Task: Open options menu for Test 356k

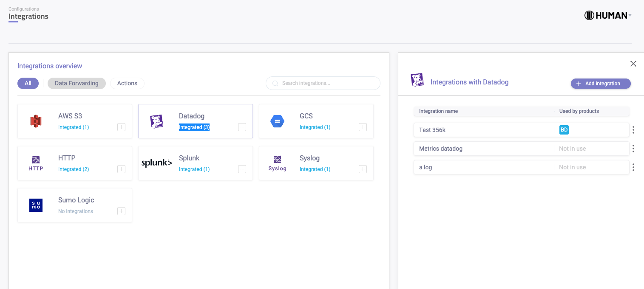Action: [x=633, y=130]
